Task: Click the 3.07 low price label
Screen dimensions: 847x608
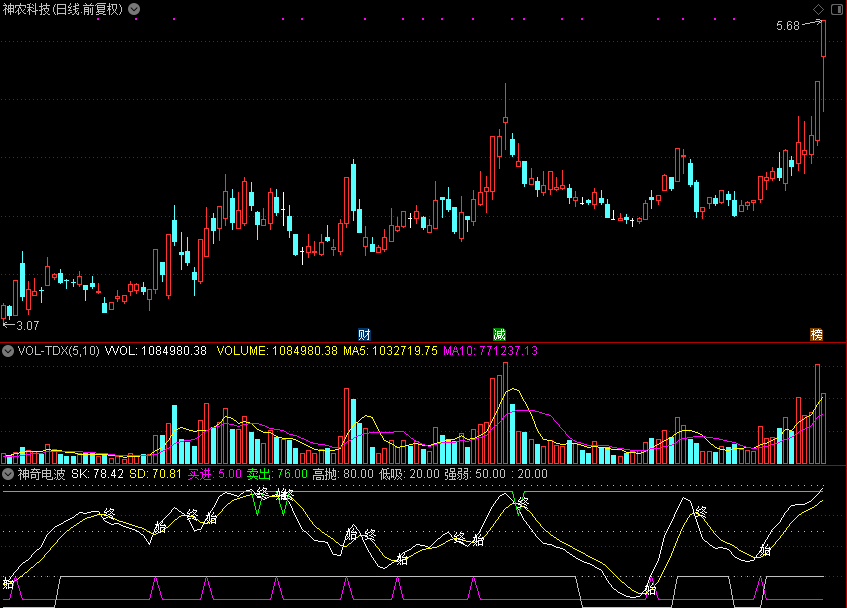Action: [x=26, y=325]
